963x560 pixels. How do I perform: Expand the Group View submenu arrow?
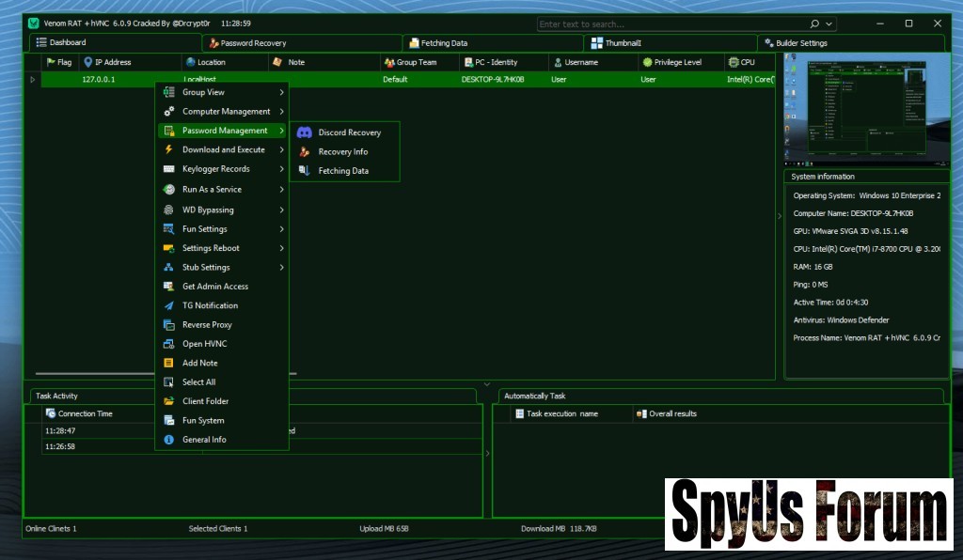(x=281, y=92)
